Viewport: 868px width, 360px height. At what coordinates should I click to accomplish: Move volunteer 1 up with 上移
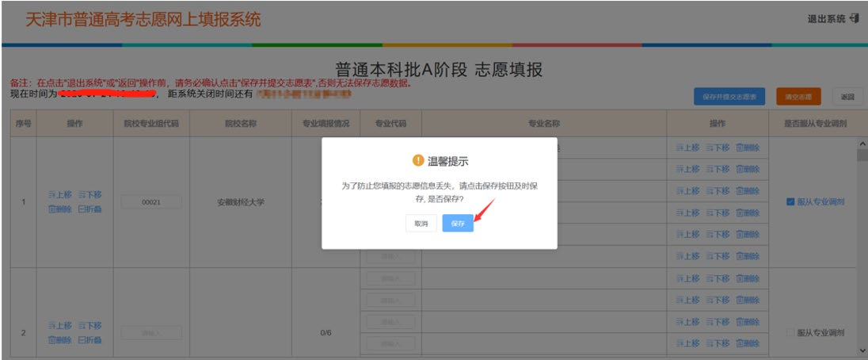click(59, 195)
